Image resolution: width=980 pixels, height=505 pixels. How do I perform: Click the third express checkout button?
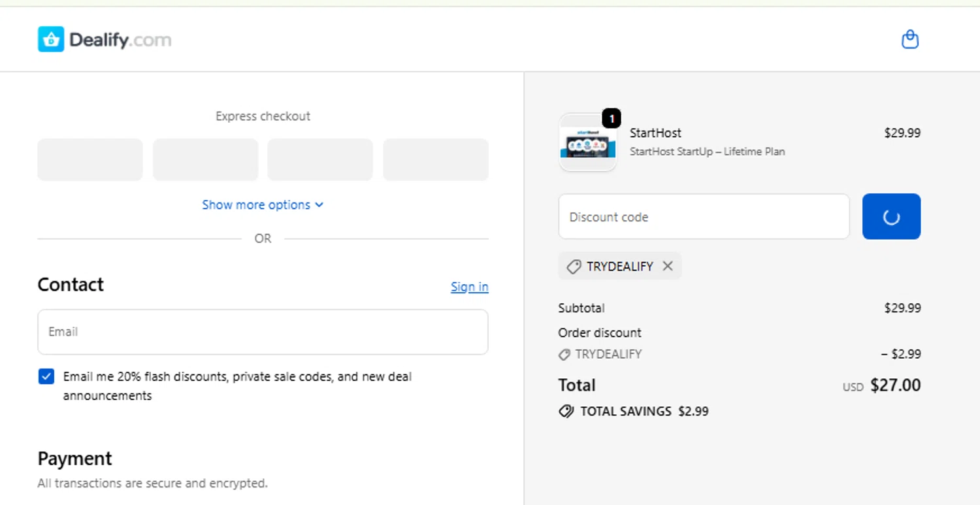point(320,159)
